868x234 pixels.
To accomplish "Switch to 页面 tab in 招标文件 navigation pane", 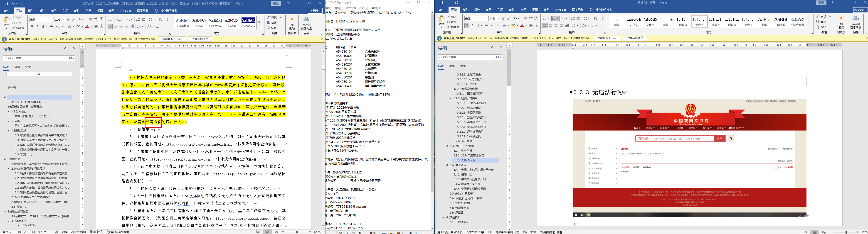I will pos(17,67).
